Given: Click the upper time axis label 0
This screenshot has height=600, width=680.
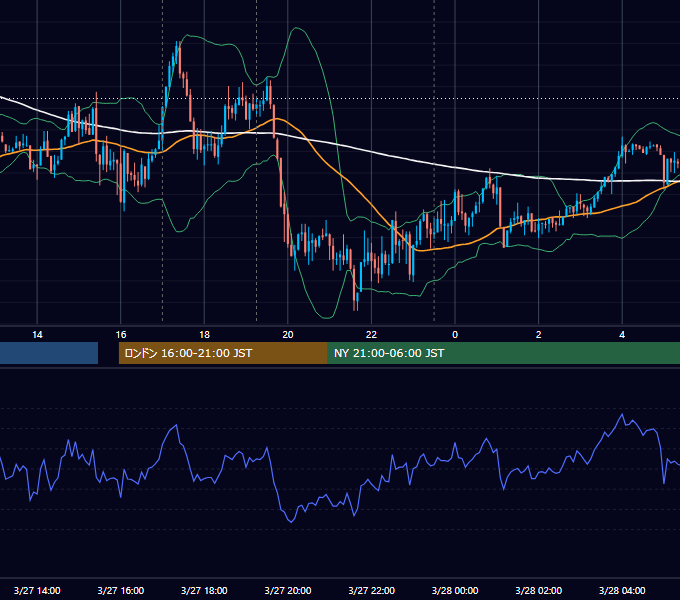Looking at the screenshot, I should 455,335.
